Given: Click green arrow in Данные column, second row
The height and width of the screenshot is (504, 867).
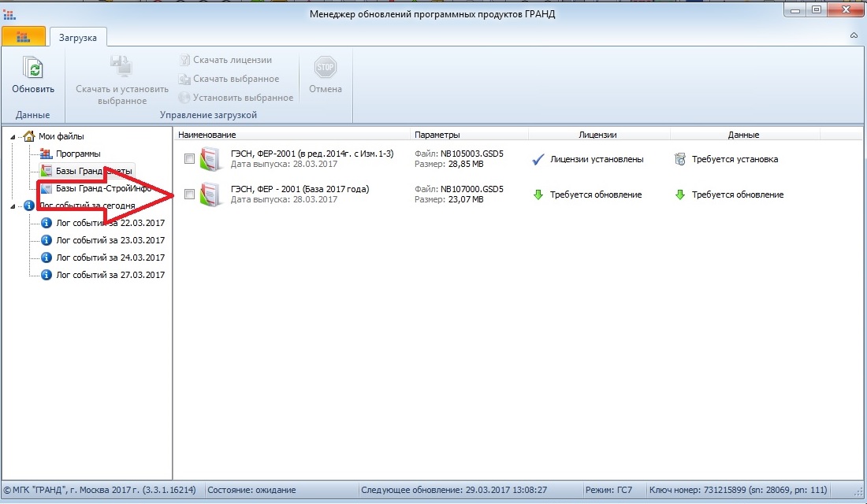Looking at the screenshot, I should tap(680, 195).
